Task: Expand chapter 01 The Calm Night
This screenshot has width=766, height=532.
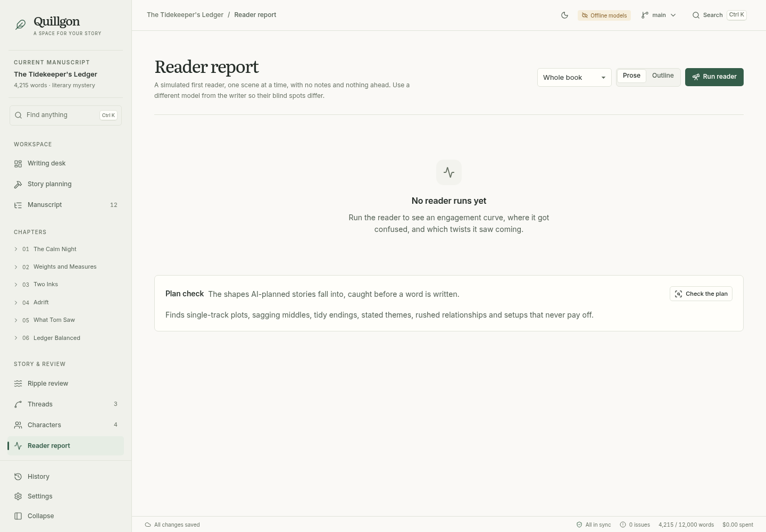Action: coord(16,249)
